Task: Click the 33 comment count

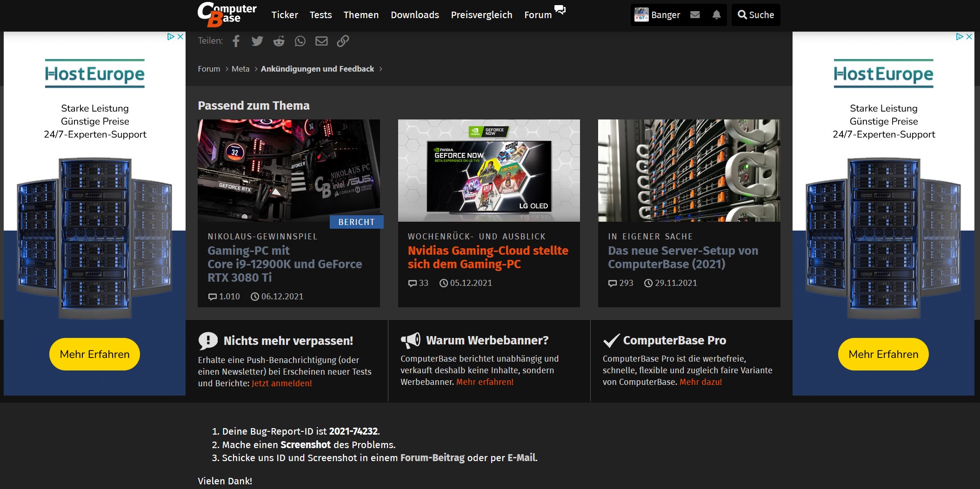Action: 424,283
